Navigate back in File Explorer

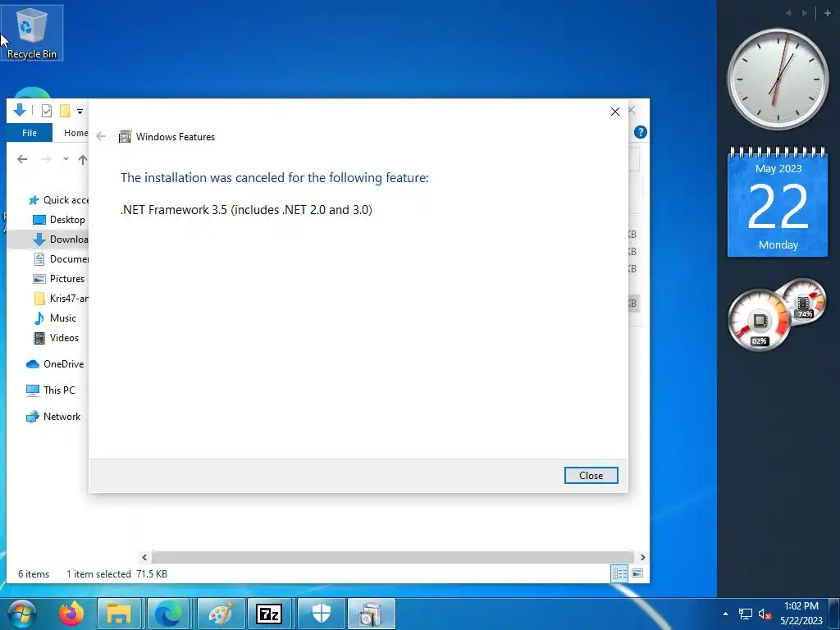click(22, 159)
